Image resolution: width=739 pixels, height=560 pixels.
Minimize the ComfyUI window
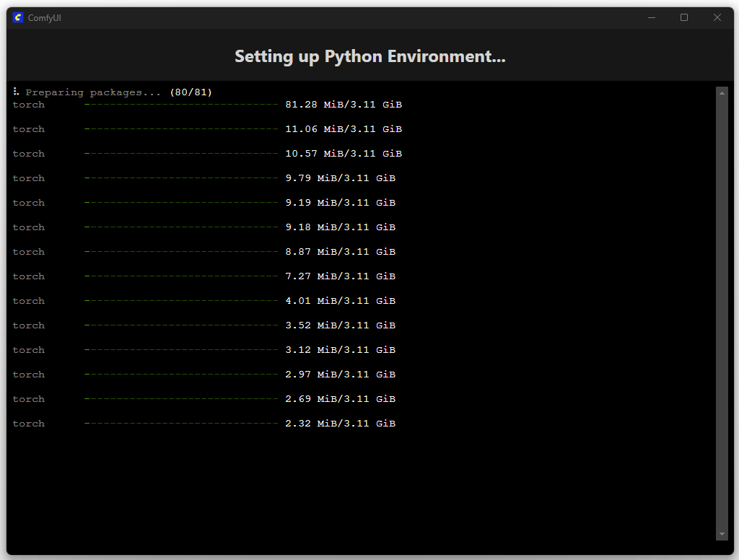(x=652, y=17)
